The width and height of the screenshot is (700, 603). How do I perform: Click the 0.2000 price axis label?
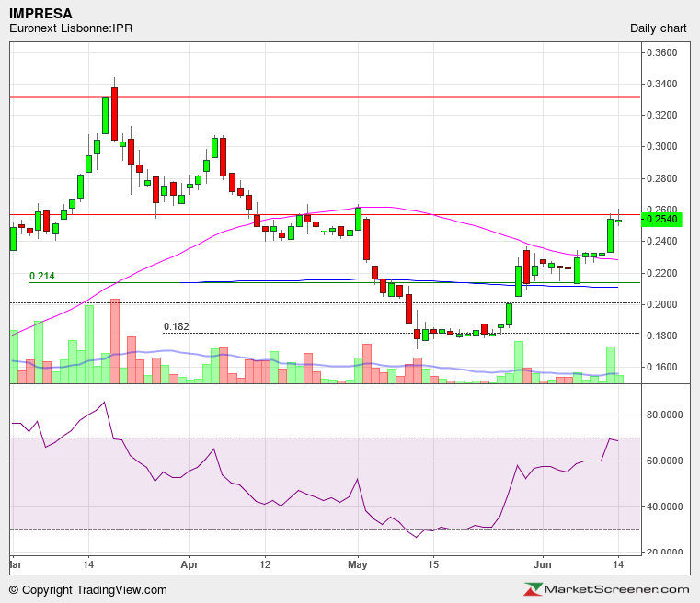pos(662,304)
